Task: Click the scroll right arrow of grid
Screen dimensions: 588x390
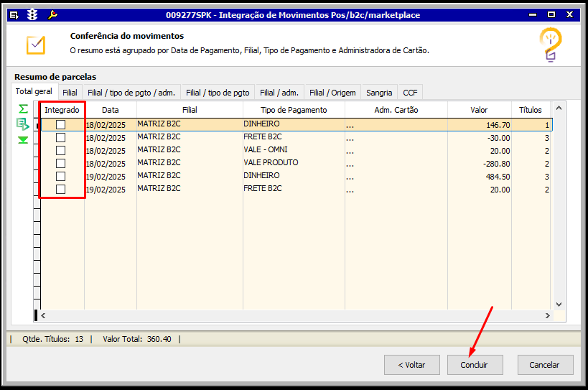Action: click(548, 316)
